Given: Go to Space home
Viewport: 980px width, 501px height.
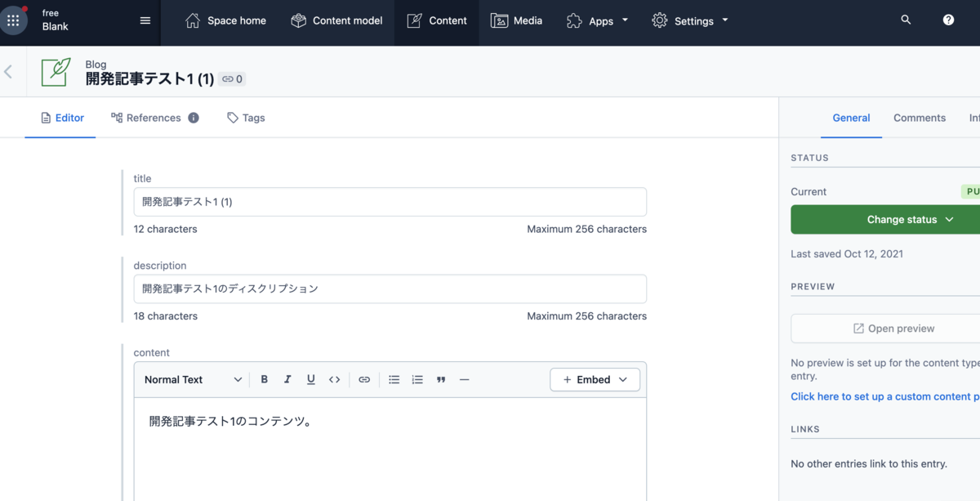Looking at the screenshot, I should pyautogui.click(x=225, y=20).
